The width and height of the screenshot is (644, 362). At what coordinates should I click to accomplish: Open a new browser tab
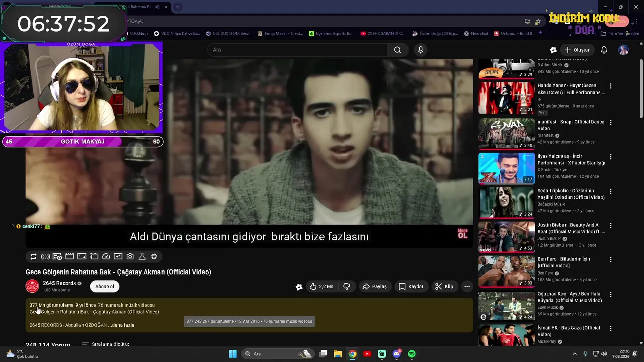pyautogui.click(x=178, y=7)
